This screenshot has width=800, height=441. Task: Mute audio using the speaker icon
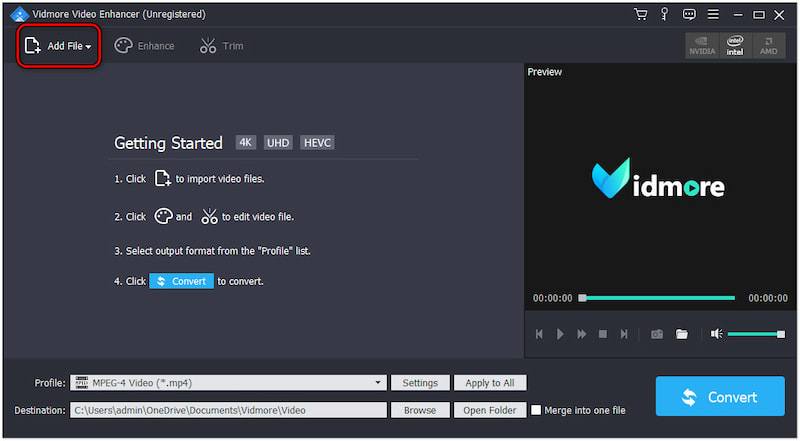click(716, 334)
